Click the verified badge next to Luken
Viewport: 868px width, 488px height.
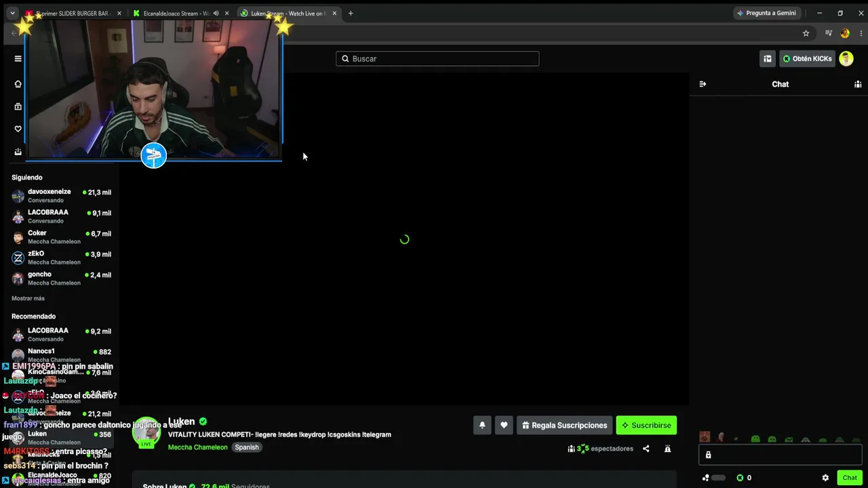tap(203, 422)
